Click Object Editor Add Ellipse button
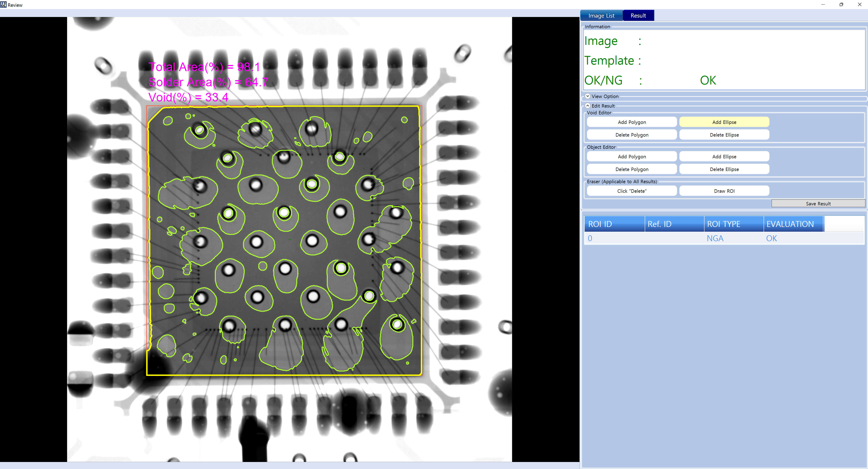This screenshot has height=469, width=868. tap(724, 156)
